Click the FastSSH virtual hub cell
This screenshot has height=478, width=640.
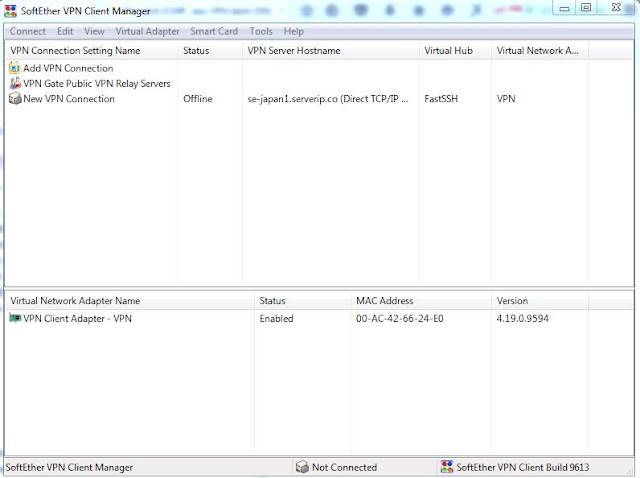click(441, 99)
